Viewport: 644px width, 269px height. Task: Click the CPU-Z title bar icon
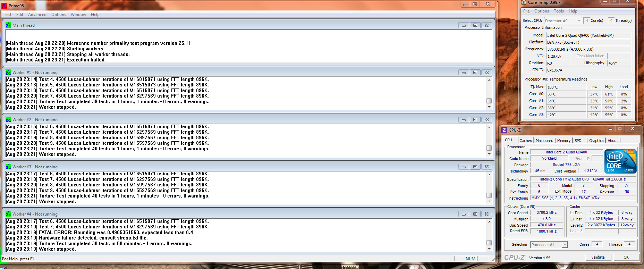pyautogui.click(x=505, y=130)
